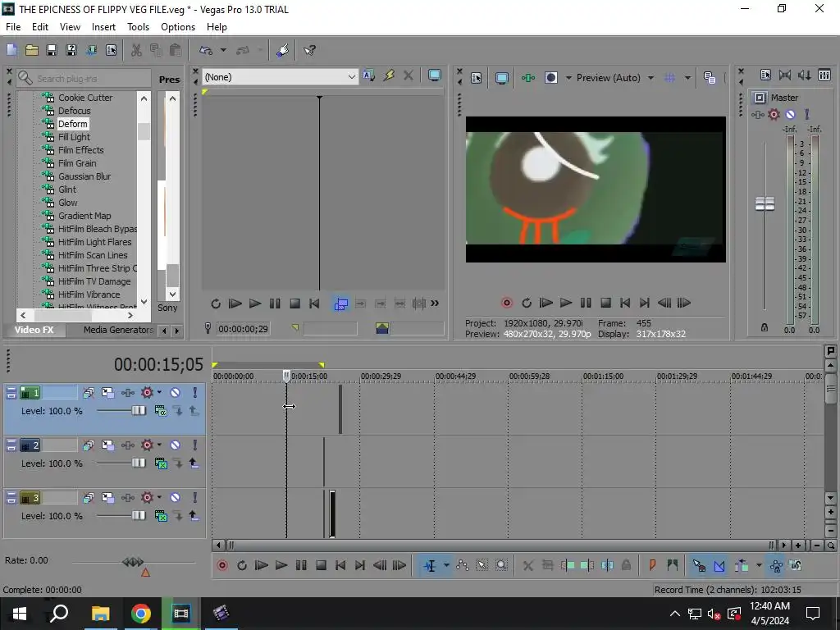The height and width of the screenshot is (630, 840).
Task: Click the timeline cursor time 00:00:15;05 display
Action: [x=158, y=364]
